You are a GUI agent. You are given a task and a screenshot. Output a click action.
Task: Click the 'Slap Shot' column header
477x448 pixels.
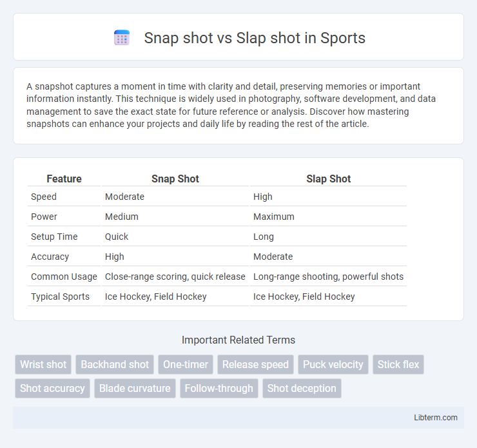coord(329,179)
